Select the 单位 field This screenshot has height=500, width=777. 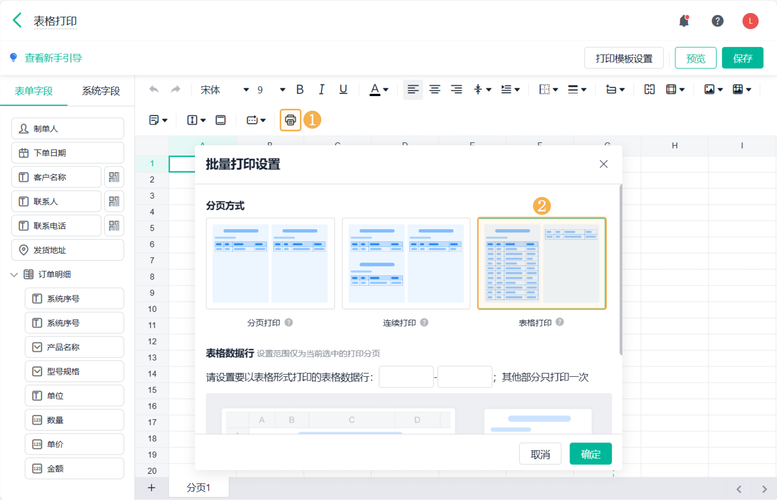[x=74, y=395]
